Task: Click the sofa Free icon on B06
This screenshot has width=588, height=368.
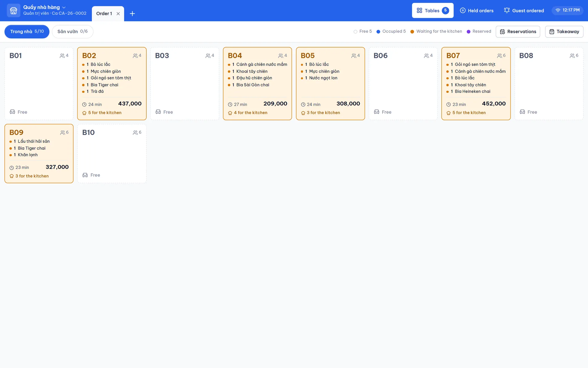Action: coord(377,112)
